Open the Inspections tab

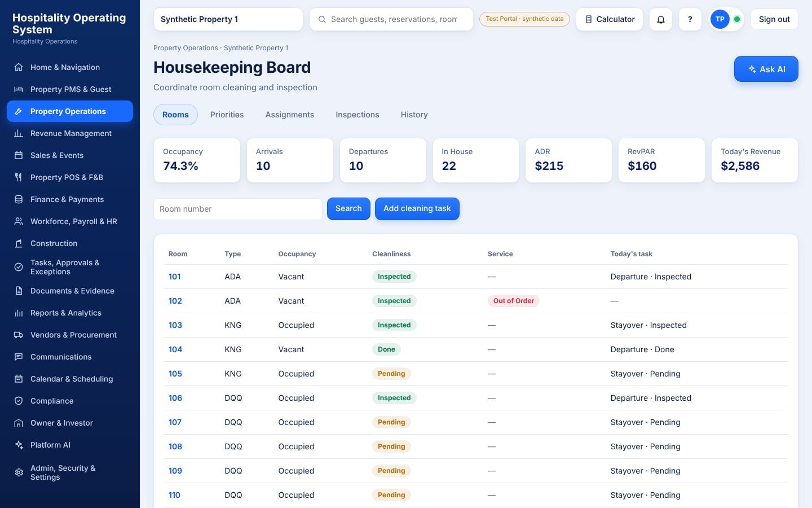pyautogui.click(x=358, y=115)
